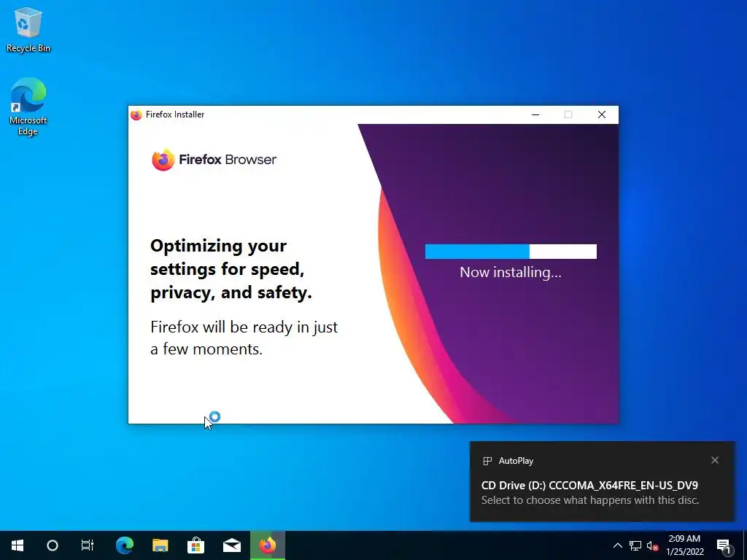Launch Microsoft Edge from taskbar
Screen dimensions: 747x560
pyautogui.click(x=125, y=545)
